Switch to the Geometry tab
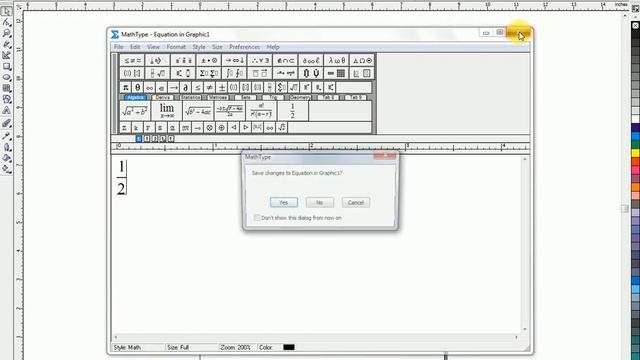640x360 pixels. (300, 98)
